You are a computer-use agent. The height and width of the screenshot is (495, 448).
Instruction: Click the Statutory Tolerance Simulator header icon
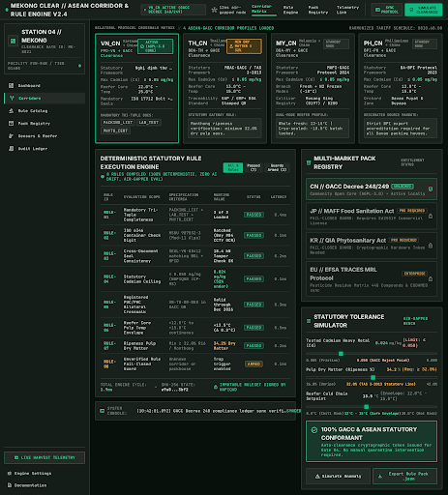point(309,321)
